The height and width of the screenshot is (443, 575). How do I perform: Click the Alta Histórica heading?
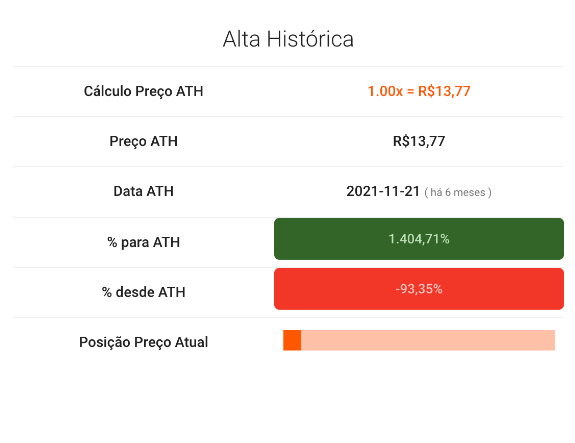point(288,39)
